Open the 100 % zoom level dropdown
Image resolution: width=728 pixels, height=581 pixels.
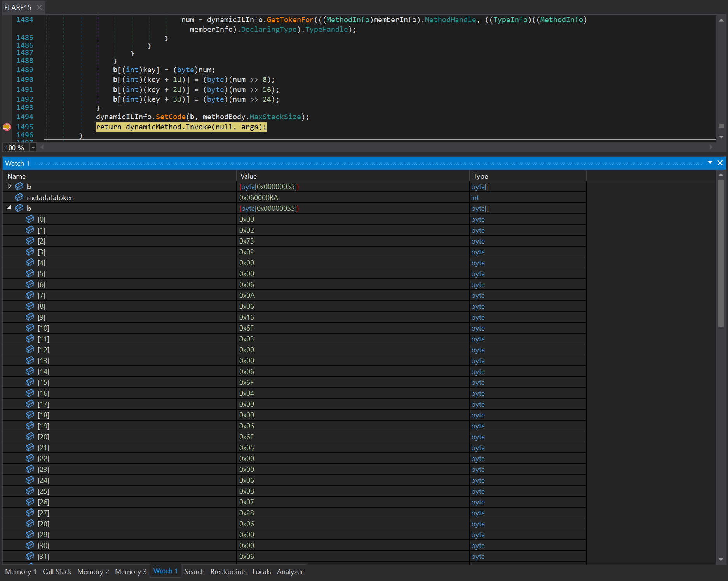click(33, 148)
